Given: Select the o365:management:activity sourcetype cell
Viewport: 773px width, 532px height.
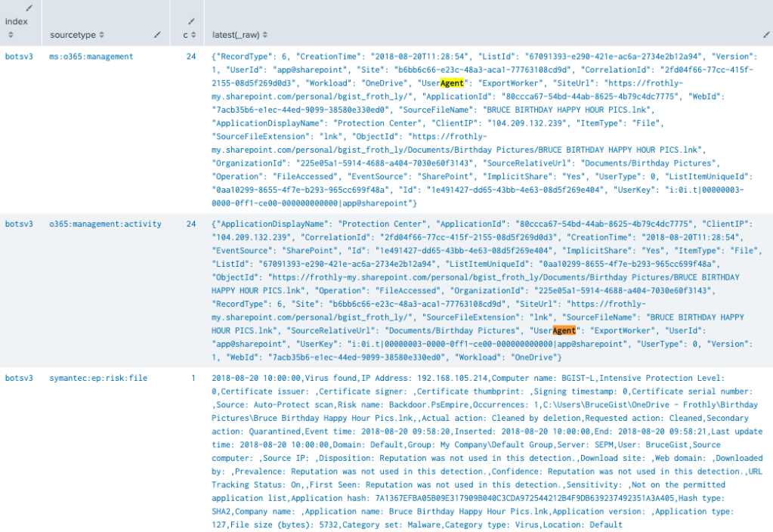Looking at the screenshot, I should [96, 224].
